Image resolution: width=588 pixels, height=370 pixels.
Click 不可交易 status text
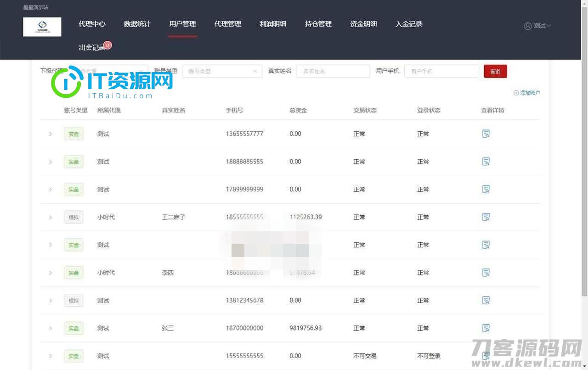pyautogui.click(x=365, y=356)
